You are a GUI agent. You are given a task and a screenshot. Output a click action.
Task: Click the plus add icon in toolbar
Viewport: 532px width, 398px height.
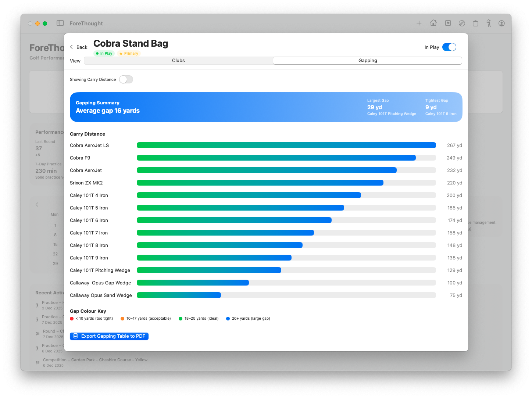click(419, 23)
